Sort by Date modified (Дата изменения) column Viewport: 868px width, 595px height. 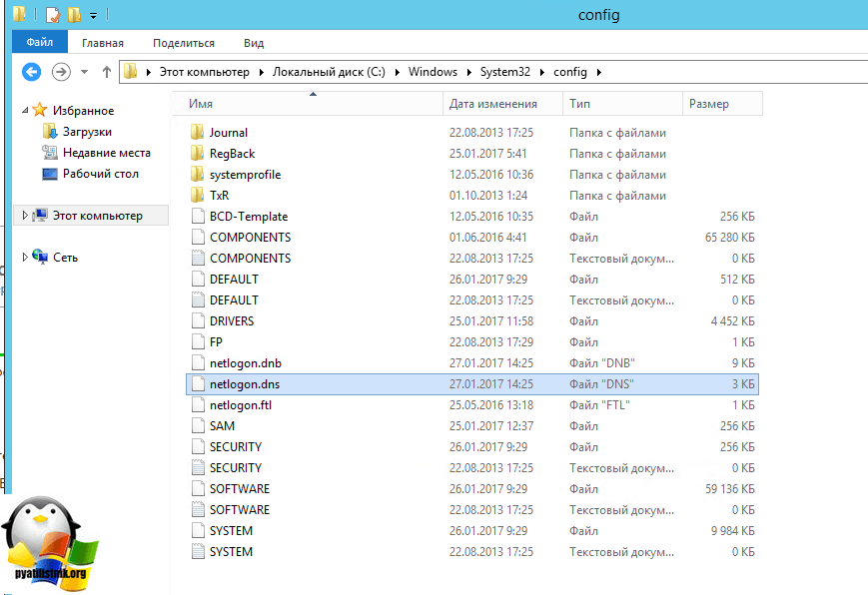493,104
